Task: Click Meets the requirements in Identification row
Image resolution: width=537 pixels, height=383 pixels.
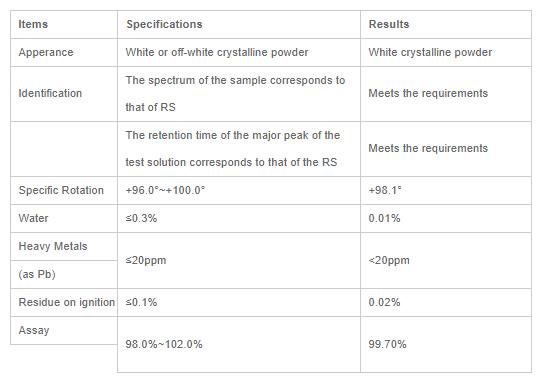Action: coord(428,94)
